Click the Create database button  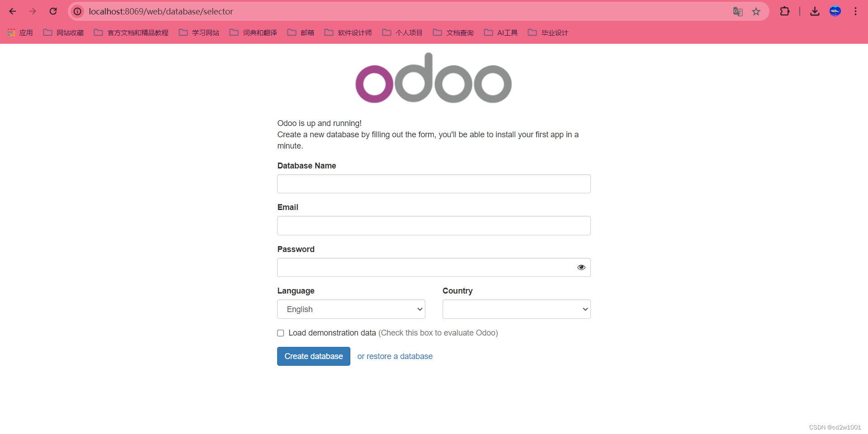(x=314, y=356)
